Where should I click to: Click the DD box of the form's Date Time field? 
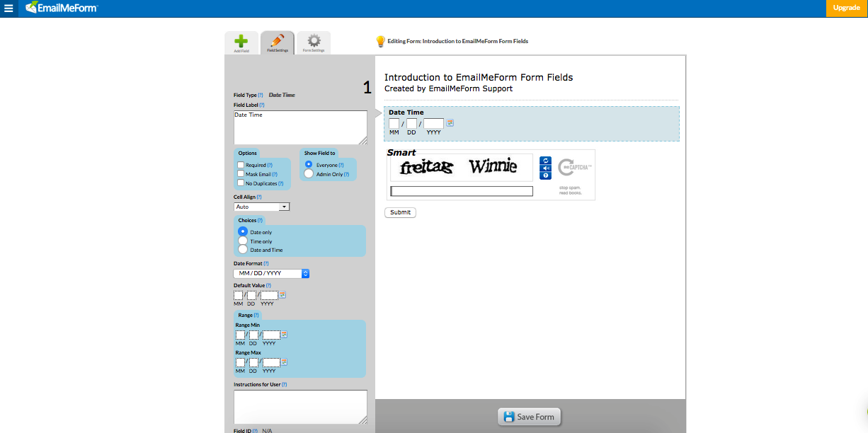coord(411,124)
